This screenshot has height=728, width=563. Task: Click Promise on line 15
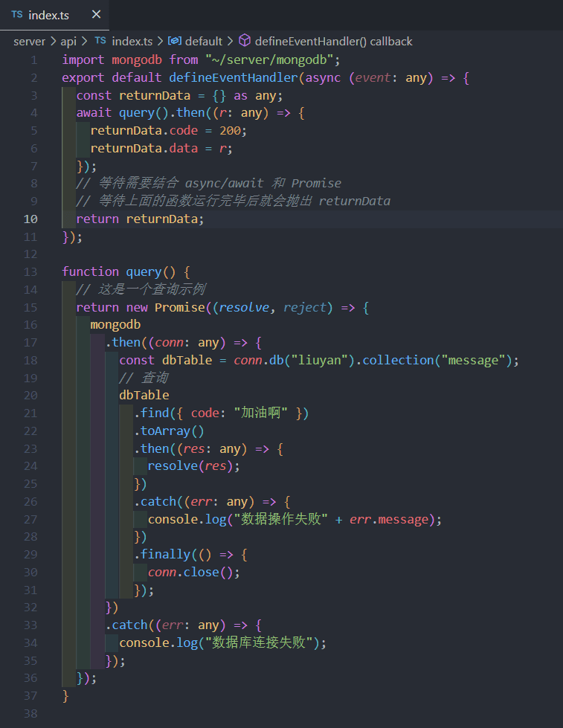click(180, 307)
